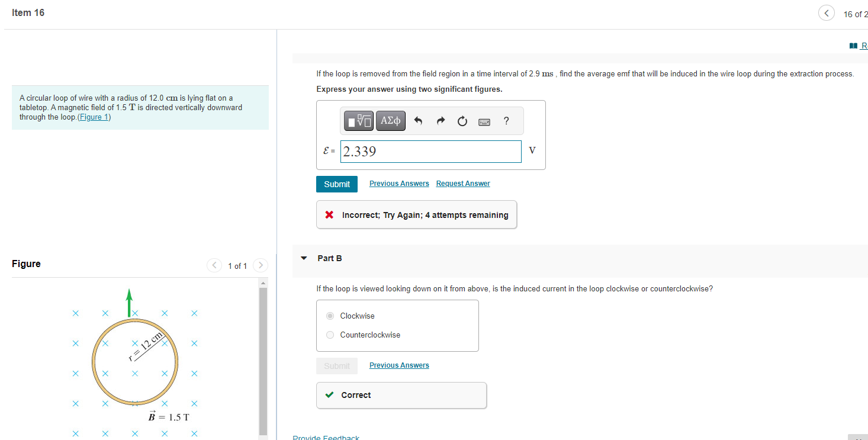
Task: Click the greyed Submit button in Part B
Action: click(x=337, y=366)
